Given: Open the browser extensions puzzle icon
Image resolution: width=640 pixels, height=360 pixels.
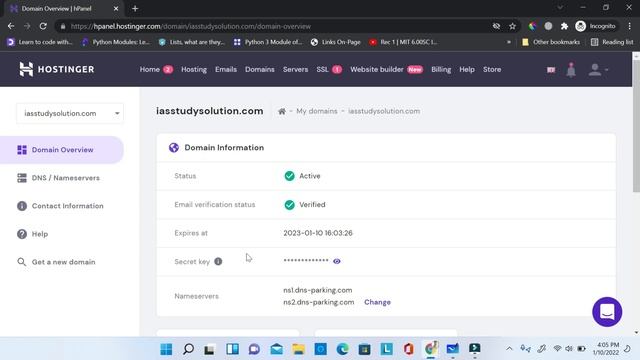Looking at the screenshot, I should coord(564,26).
